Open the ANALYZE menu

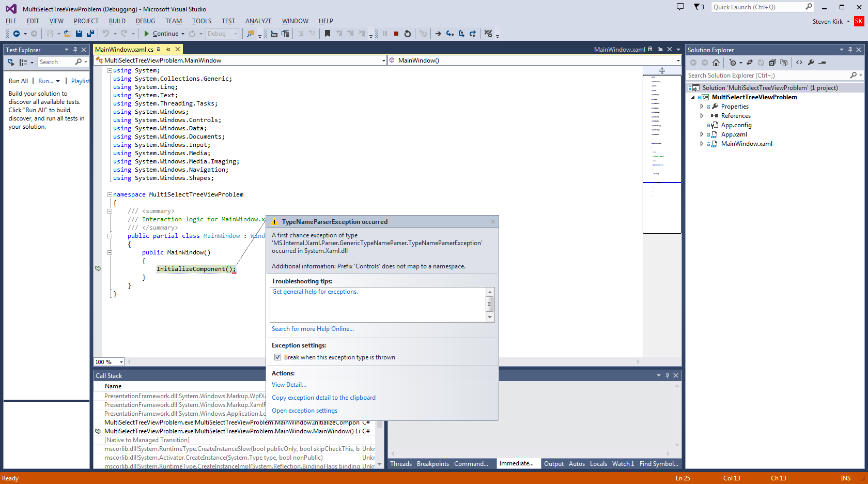coord(258,21)
